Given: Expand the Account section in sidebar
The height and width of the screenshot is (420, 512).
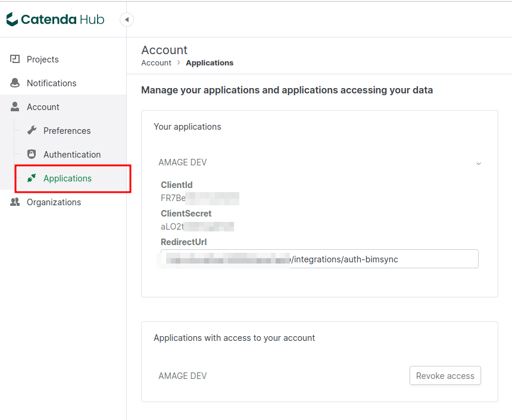Looking at the screenshot, I should 42,106.
